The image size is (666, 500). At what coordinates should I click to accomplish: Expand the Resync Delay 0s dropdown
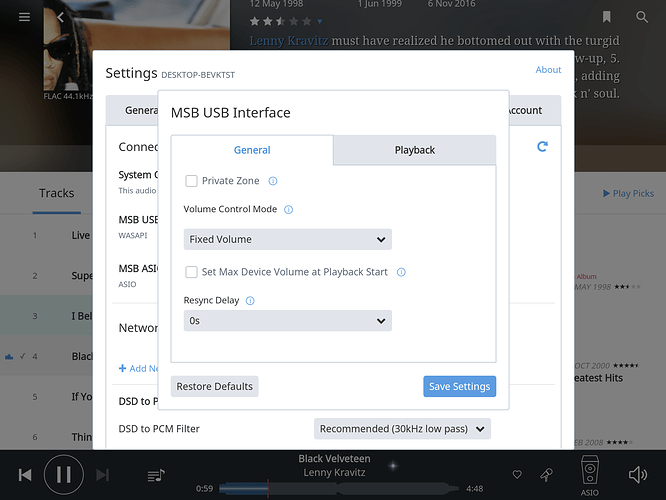coord(288,321)
